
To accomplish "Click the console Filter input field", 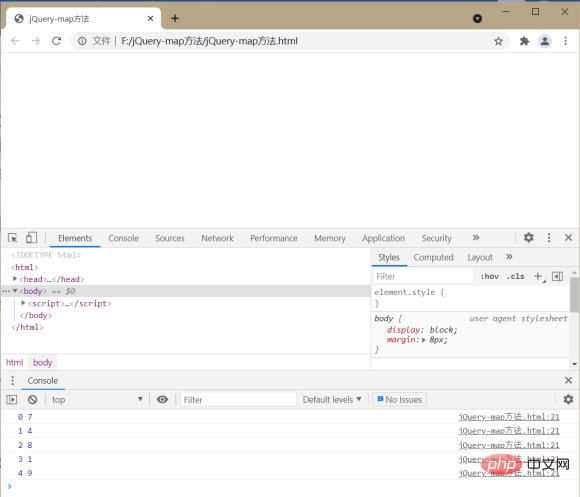I will coord(239,400).
